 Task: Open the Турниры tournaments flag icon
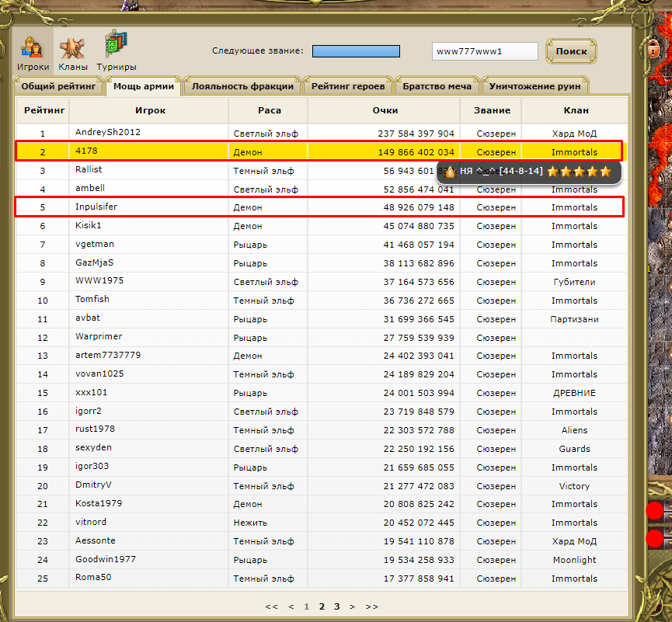[117, 47]
